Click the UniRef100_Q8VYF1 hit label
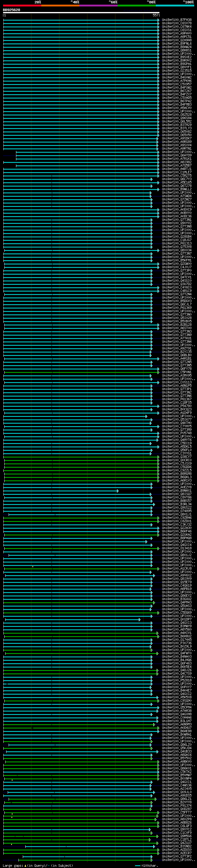Screen dimensions: 197x868 click(x=177, y=67)
